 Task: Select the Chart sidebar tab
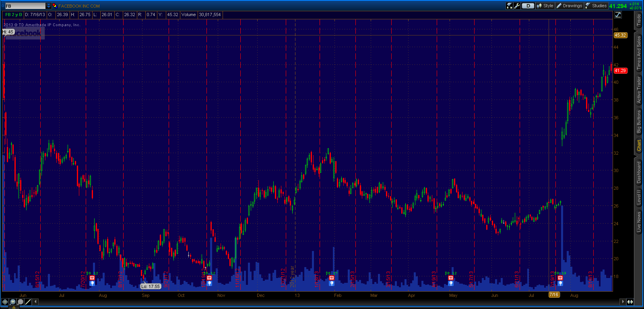(x=639, y=145)
